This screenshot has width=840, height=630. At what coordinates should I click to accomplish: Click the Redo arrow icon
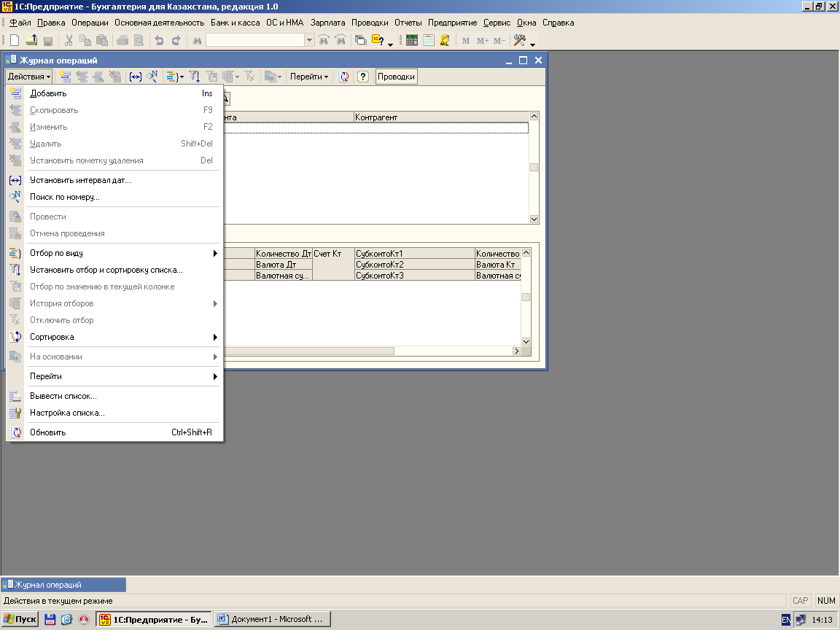pyautogui.click(x=176, y=40)
